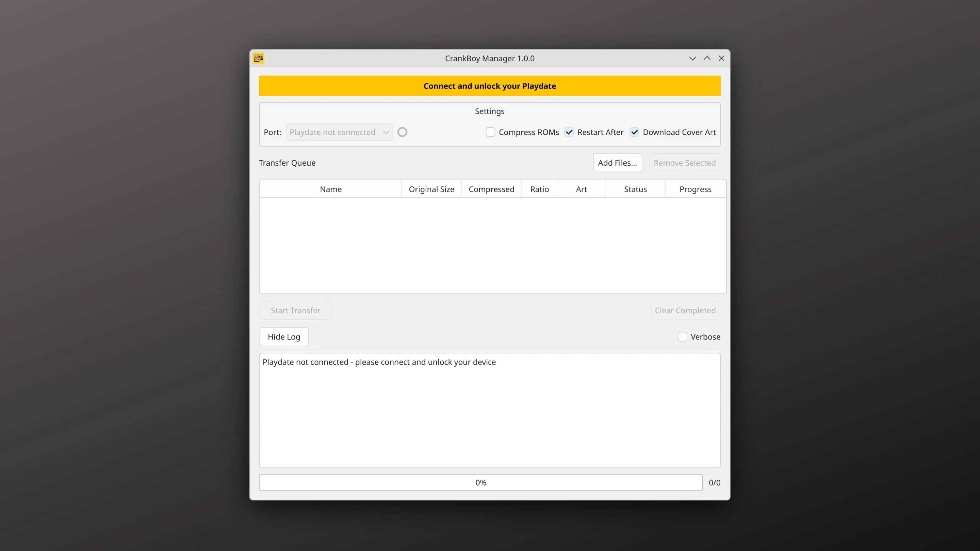Click inside the log text area
This screenshot has width=980, height=551.
[x=490, y=410]
